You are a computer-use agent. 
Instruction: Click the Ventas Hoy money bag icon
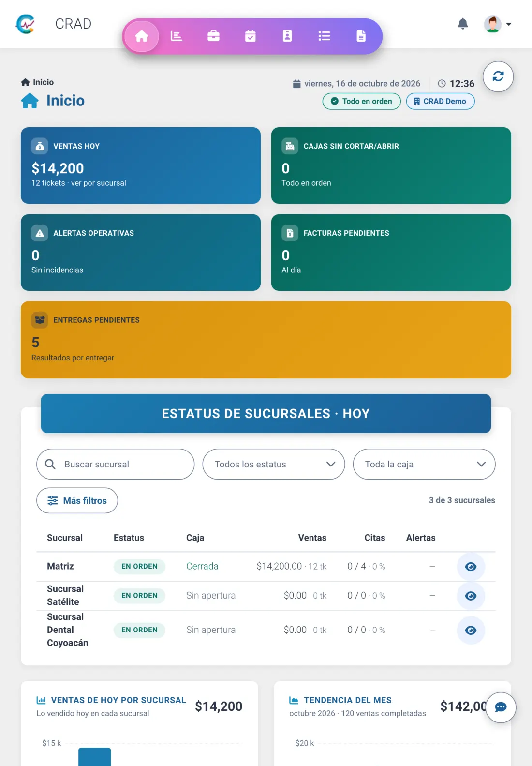40,146
